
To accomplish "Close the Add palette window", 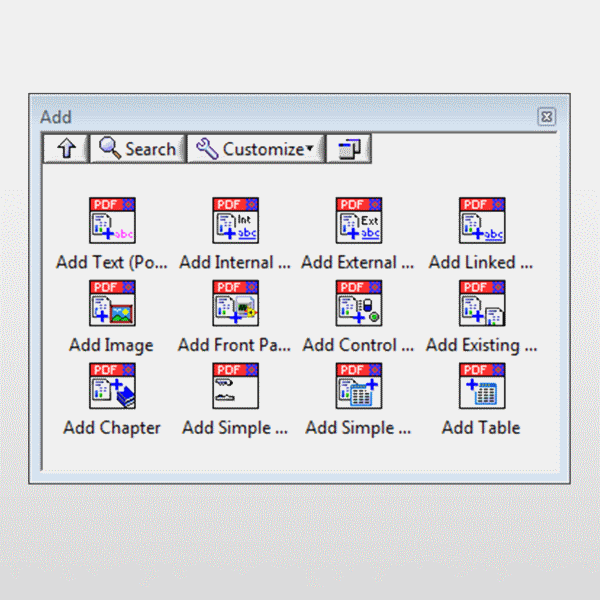I will click(546, 116).
